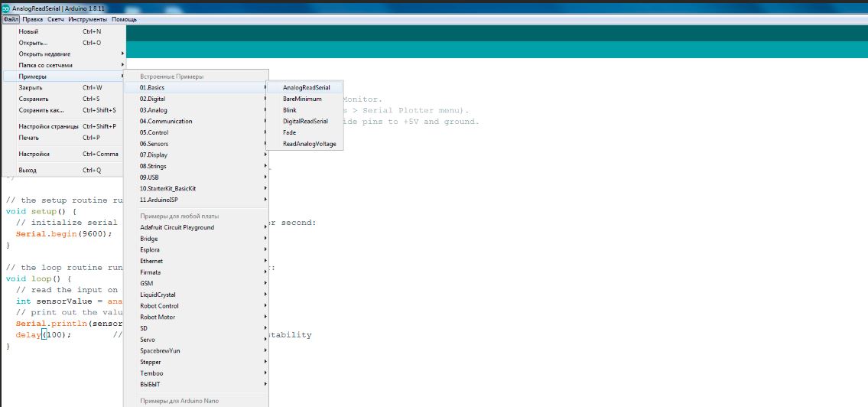Open the ВЫБЫТ examples submenu
868x407 pixels.
(x=196, y=384)
